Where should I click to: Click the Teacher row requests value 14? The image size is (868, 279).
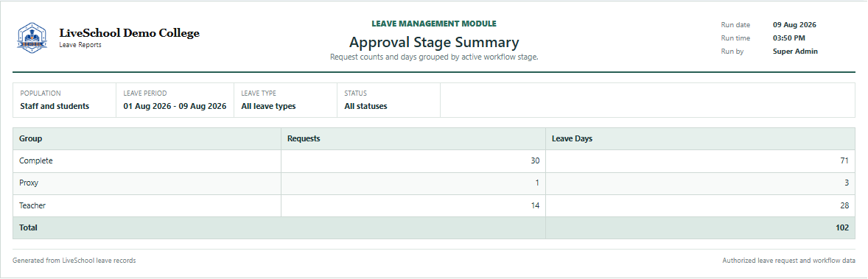point(535,205)
